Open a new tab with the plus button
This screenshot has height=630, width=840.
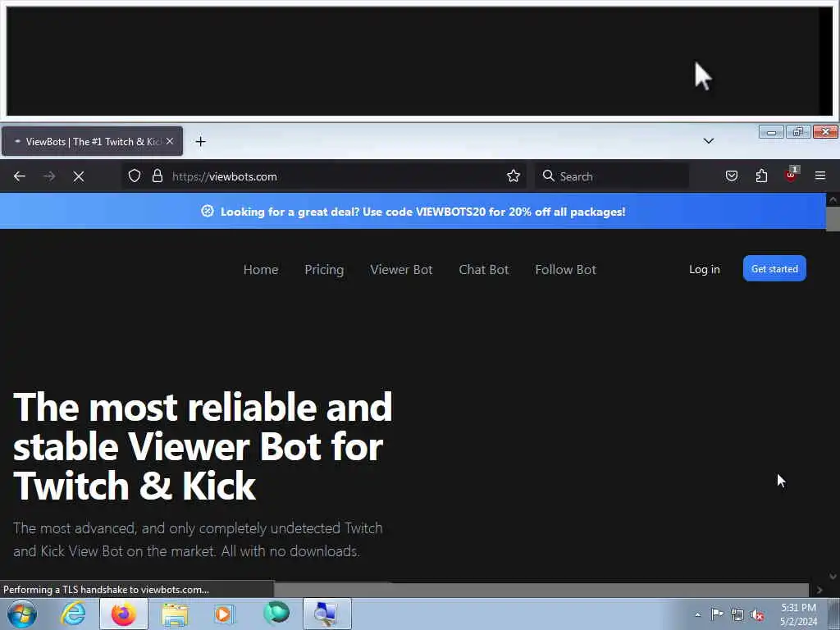click(200, 141)
